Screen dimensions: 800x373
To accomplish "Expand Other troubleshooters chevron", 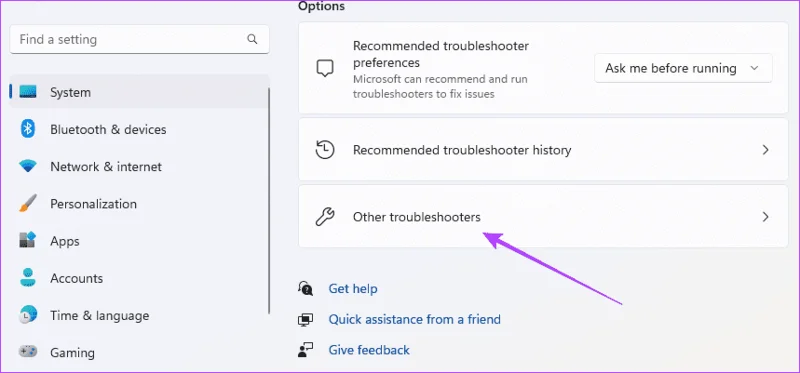I will pyautogui.click(x=765, y=217).
